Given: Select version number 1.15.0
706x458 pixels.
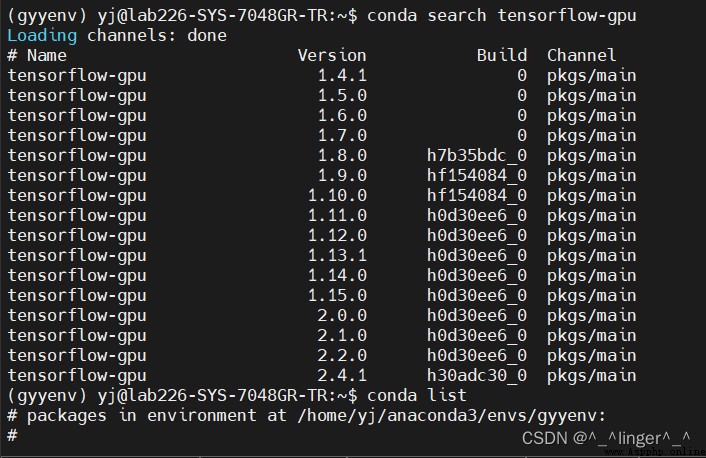Looking at the screenshot, I should click(337, 295).
